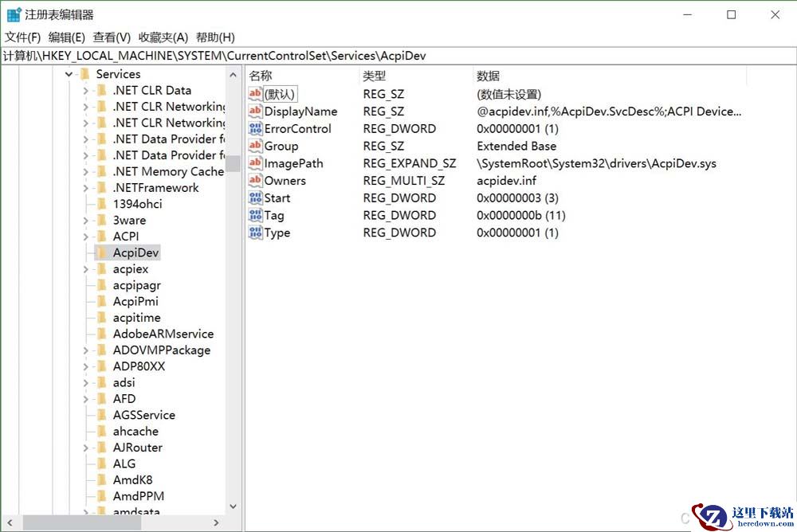Select the ImagePath value icon
The height and width of the screenshot is (532, 797).
point(255,163)
